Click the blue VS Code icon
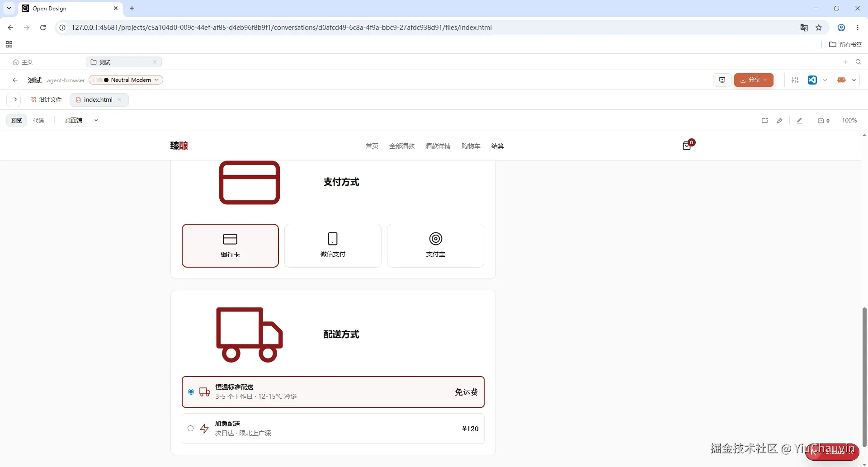The image size is (868, 467). (812, 80)
